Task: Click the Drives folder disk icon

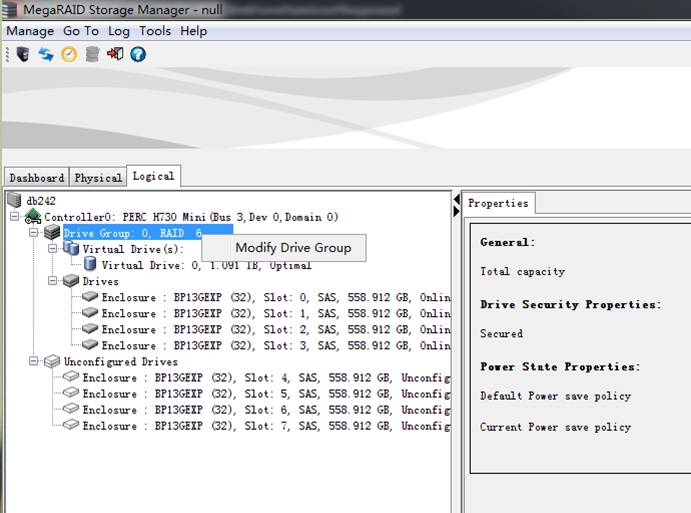Action: (x=71, y=280)
